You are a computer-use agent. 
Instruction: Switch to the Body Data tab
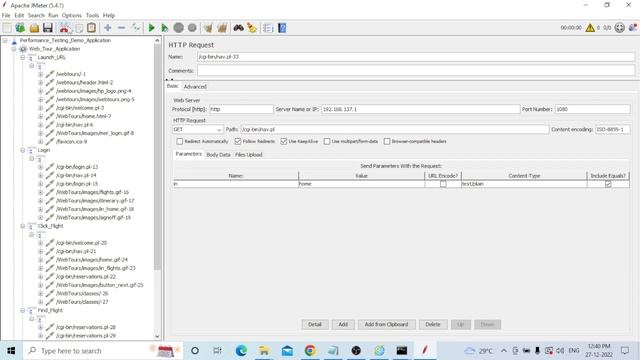coord(218,155)
